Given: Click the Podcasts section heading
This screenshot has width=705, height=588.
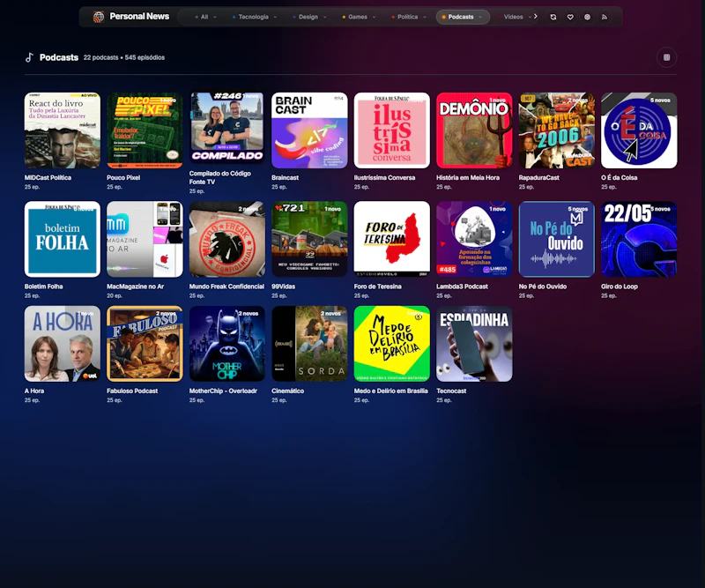Looking at the screenshot, I should pyautogui.click(x=59, y=57).
